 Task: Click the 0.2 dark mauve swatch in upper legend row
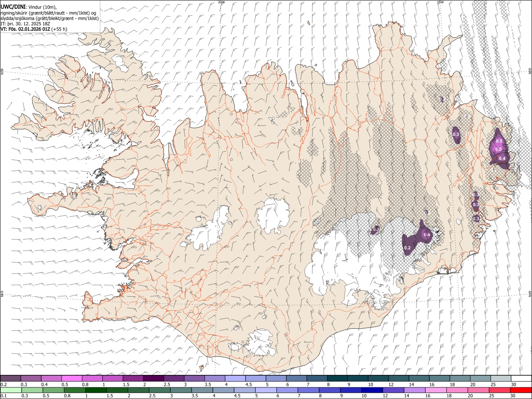(x=11, y=378)
